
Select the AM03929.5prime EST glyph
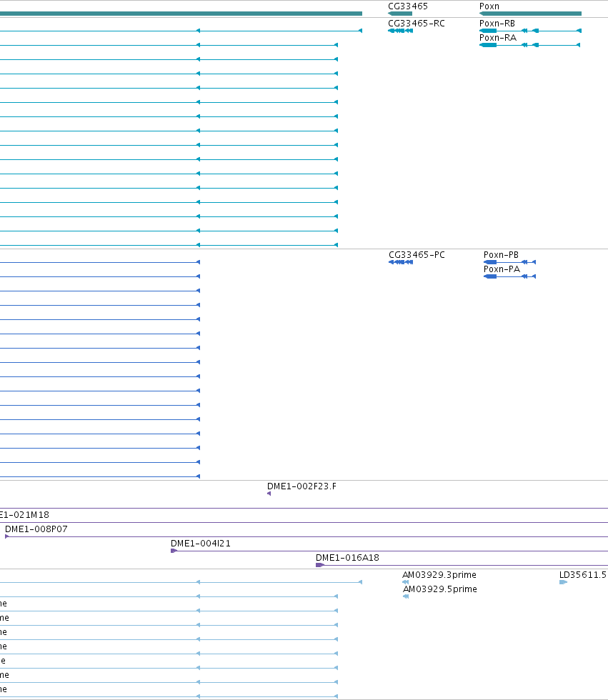(x=406, y=596)
